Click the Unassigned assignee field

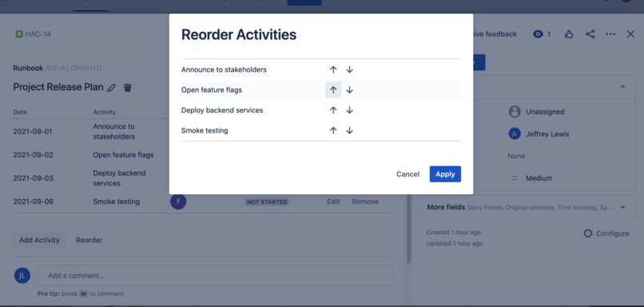pos(537,112)
